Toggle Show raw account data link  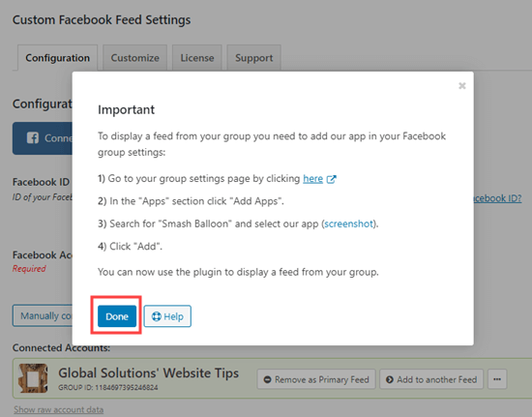pyautogui.click(x=58, y=409)
